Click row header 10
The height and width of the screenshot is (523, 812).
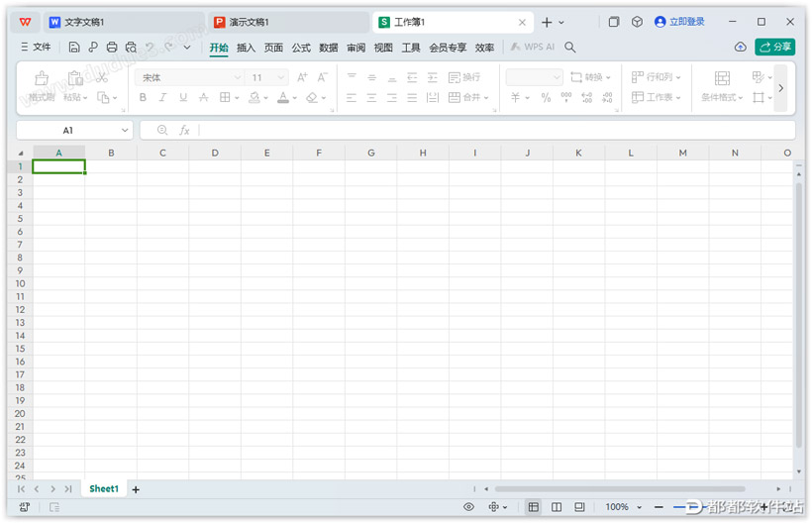click(x=20, y=283)
